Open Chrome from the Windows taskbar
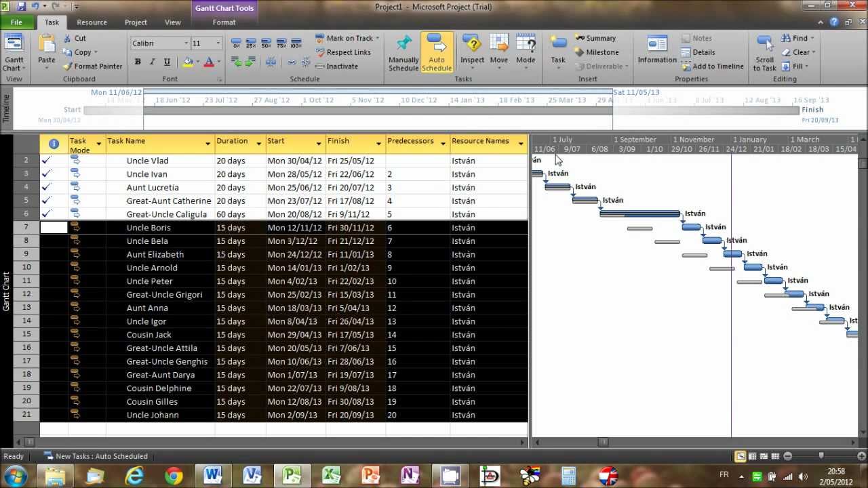The height and width of the screenshot is (488, 868). tap(174, 475)
